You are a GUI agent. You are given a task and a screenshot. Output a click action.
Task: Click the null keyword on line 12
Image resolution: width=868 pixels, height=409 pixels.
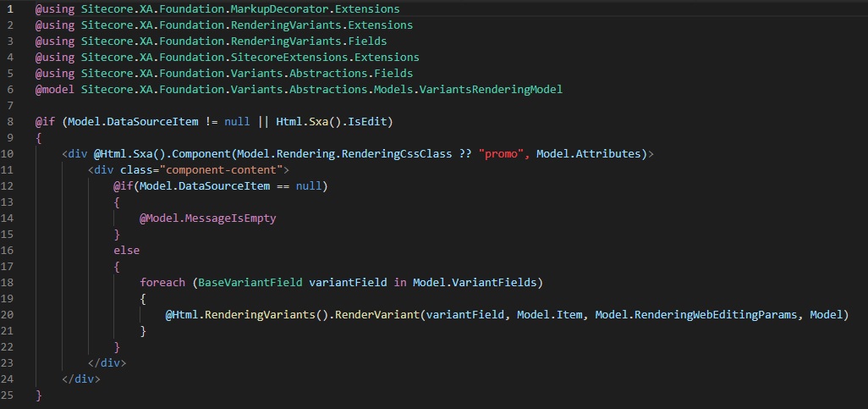coord(308,186)
